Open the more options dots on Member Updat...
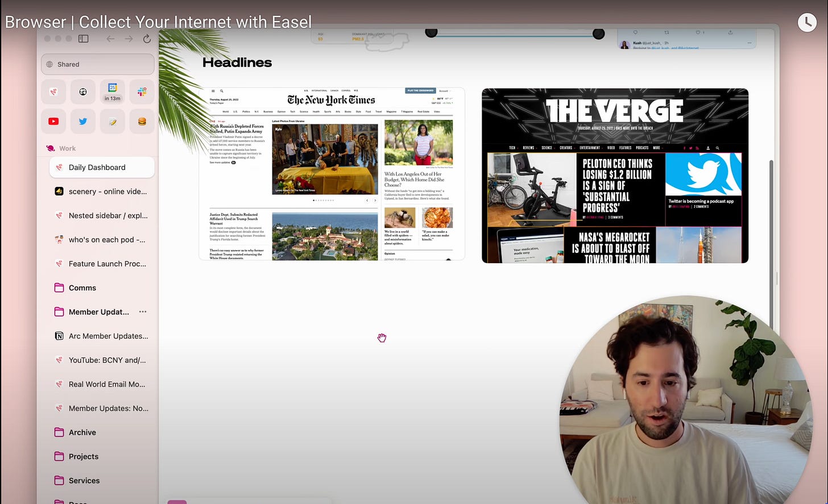The width and height of the screenshot is (828, 504). point(143,311)
